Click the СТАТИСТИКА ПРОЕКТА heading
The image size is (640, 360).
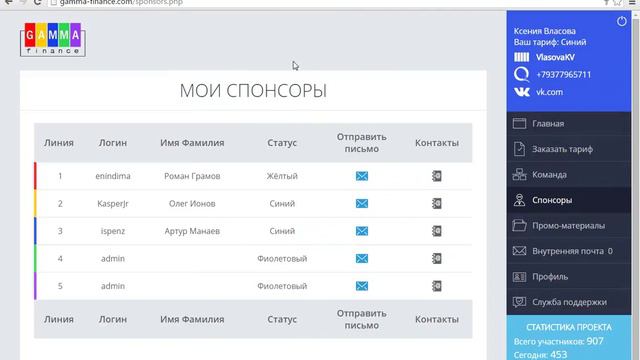coord(569,327)
